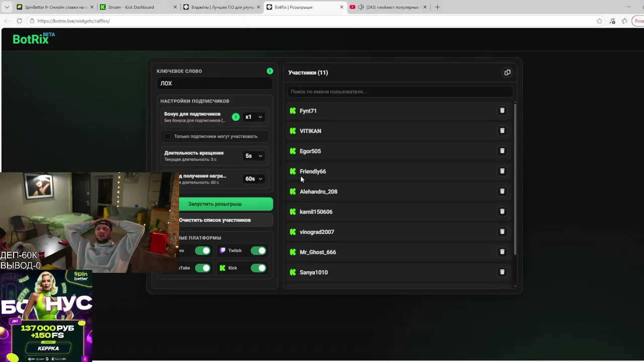Delete Friendly66 from the participants list
The width and height of the screenshot is (644, 362).
tap(502, 171)
